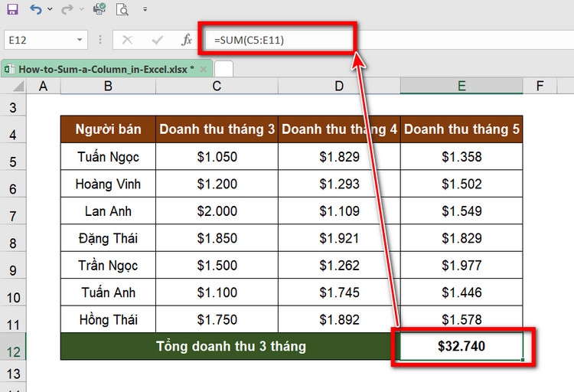
Task: Open the Redo history dropdown arrow
Action: [81, 8]
